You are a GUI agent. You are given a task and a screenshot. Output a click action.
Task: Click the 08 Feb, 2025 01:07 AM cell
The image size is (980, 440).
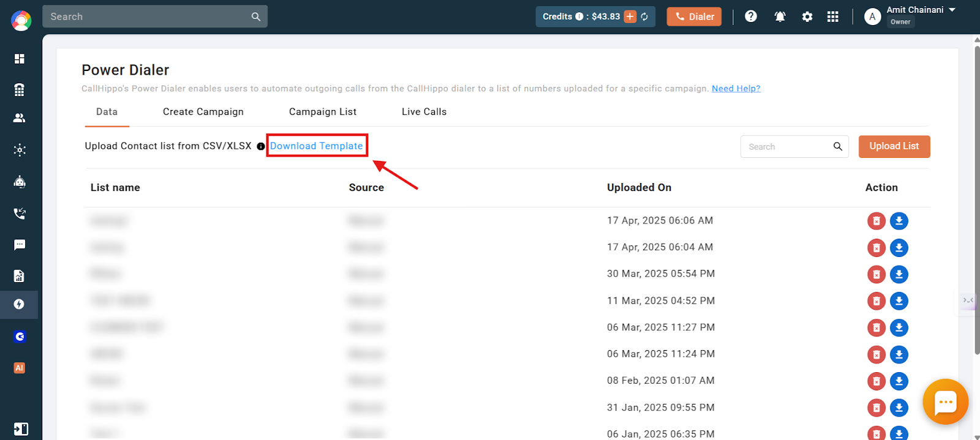[x=660, y=381]
